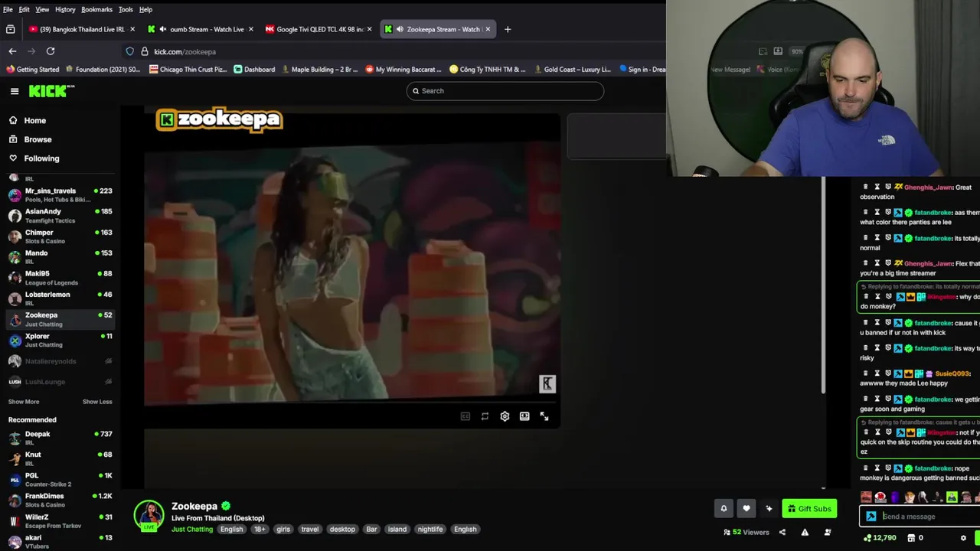The height and width of the screenshot is (551, 980).
Task: Click the viewers list icon beside report
Action: click(827, 532)
